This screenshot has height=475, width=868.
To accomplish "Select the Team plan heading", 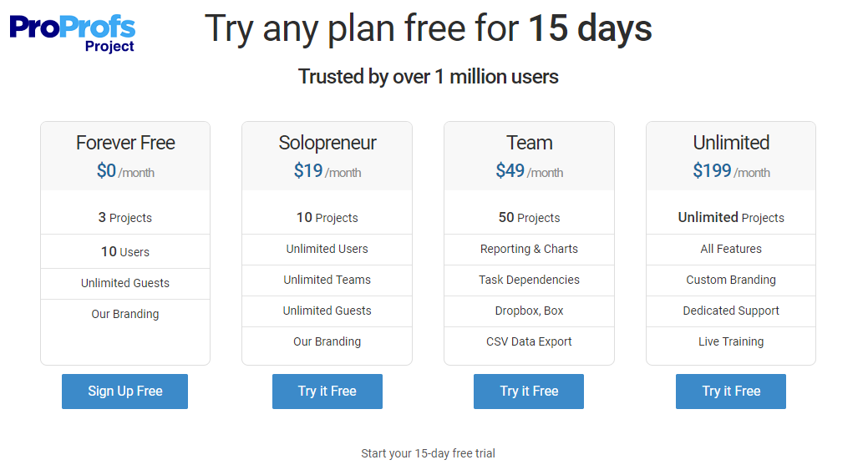I will pyautogui.click(x=530, y=143).
